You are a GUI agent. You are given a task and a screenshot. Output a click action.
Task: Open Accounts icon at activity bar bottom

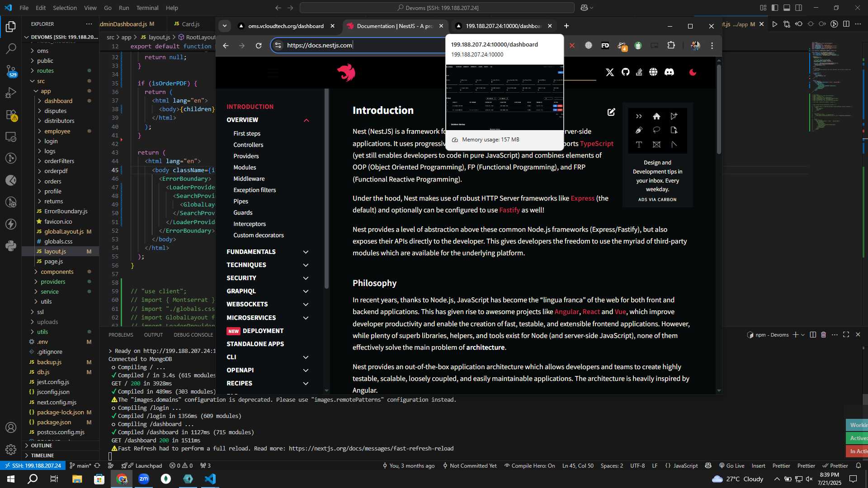11,427
